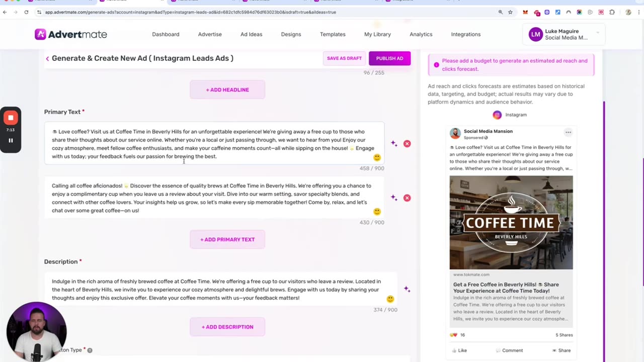This screenshot has height=362, width=644.
Task: Delete the second primary text using its red X
Action: [x=407, y=198]
